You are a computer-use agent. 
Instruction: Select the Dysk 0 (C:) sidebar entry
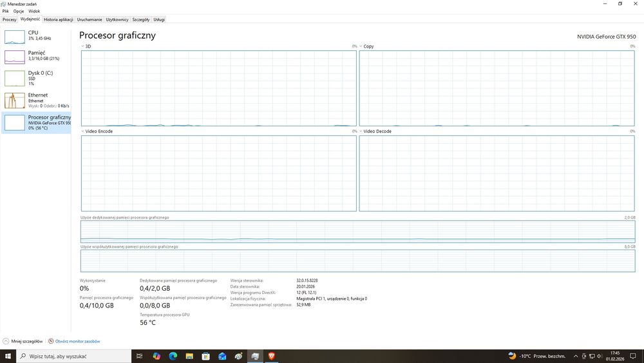[36, 78]
